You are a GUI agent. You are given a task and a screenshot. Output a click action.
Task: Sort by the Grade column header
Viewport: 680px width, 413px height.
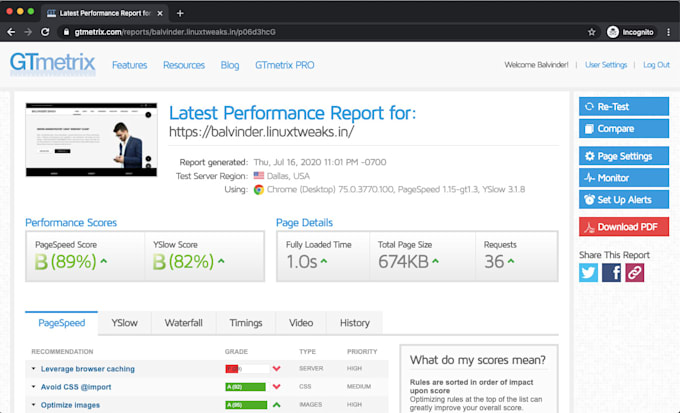coord(236,351)
